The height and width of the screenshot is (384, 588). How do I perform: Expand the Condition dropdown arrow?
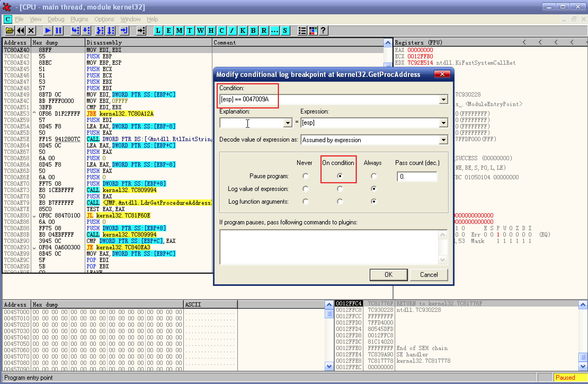tap(443, 100)
